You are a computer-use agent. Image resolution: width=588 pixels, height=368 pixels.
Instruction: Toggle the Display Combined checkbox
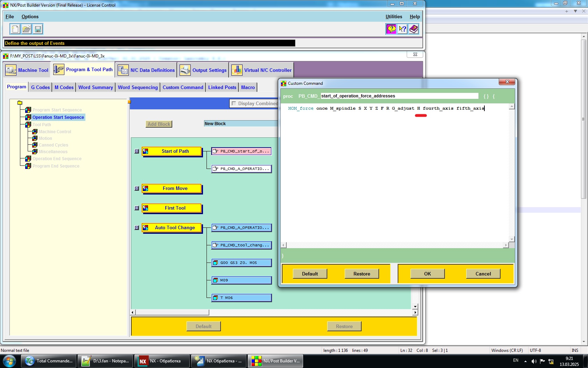pyautogui.click(x=234, y=103)
